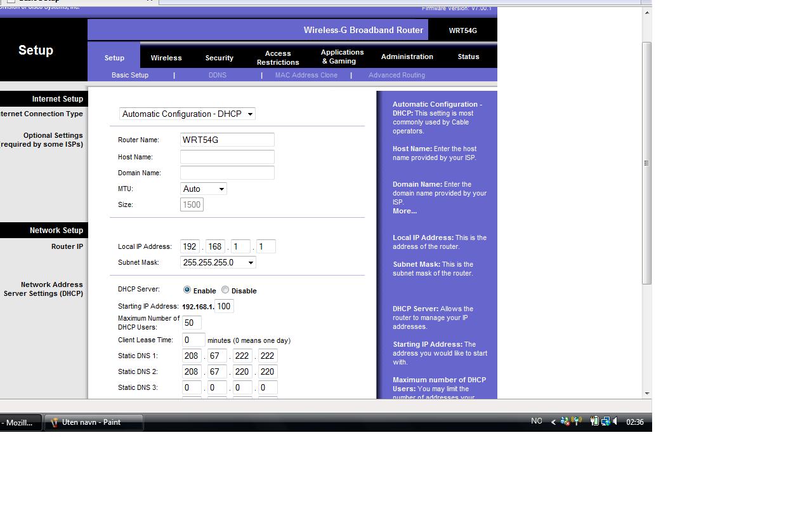Click the scrollbar up arrow
The height and width of the screenshot is (508, 812).
pos(646,12)
